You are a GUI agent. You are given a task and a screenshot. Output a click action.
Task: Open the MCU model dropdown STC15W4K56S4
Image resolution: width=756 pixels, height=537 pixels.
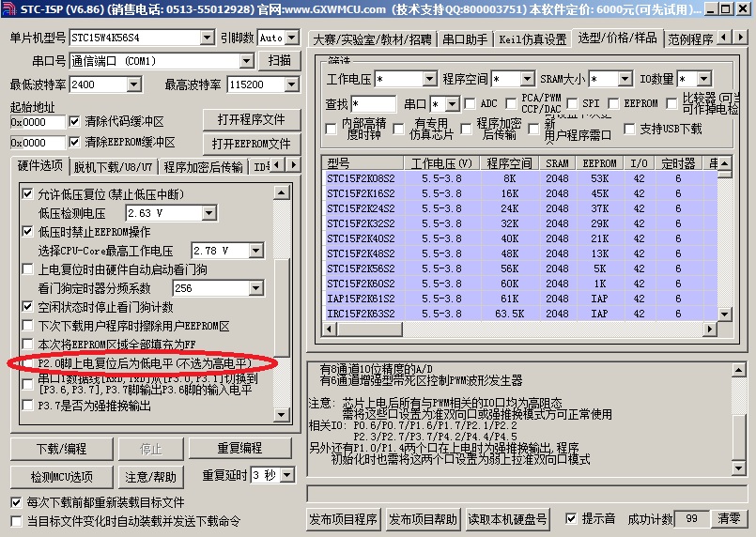pos(208,38)
